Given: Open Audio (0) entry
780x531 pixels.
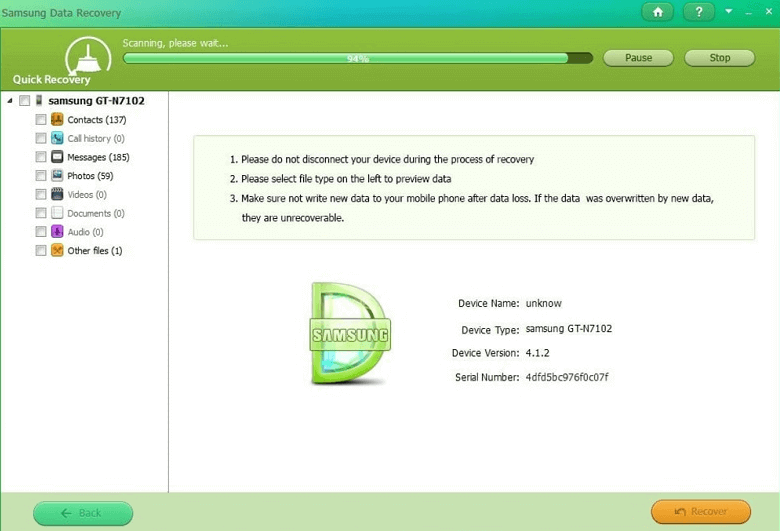Looking at the screenshot, I should coord(86,232).
